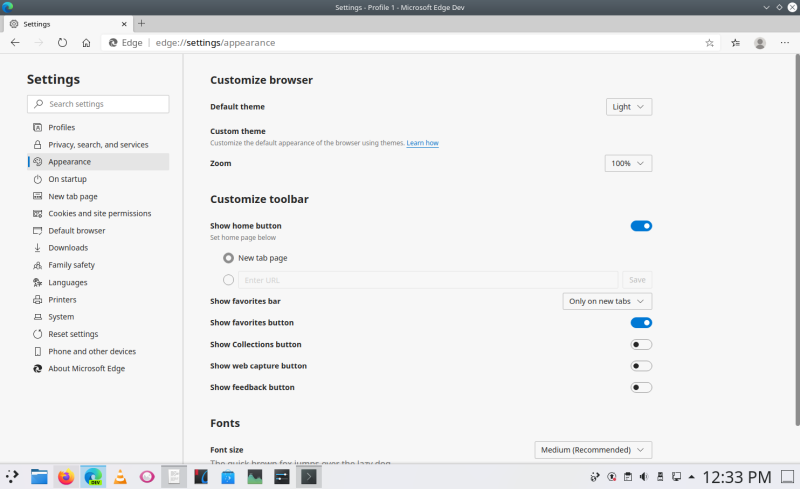The image size is (800, 489).
Task: Open the System settings section
Action: click(x=98, y=316)
